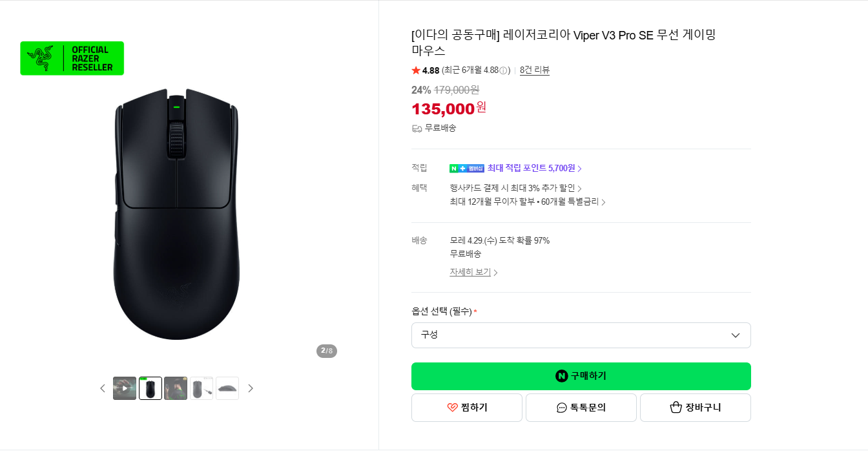Click the truck icon next to 무료배송
Screen dimensions: 868x460
coord(417,128)
